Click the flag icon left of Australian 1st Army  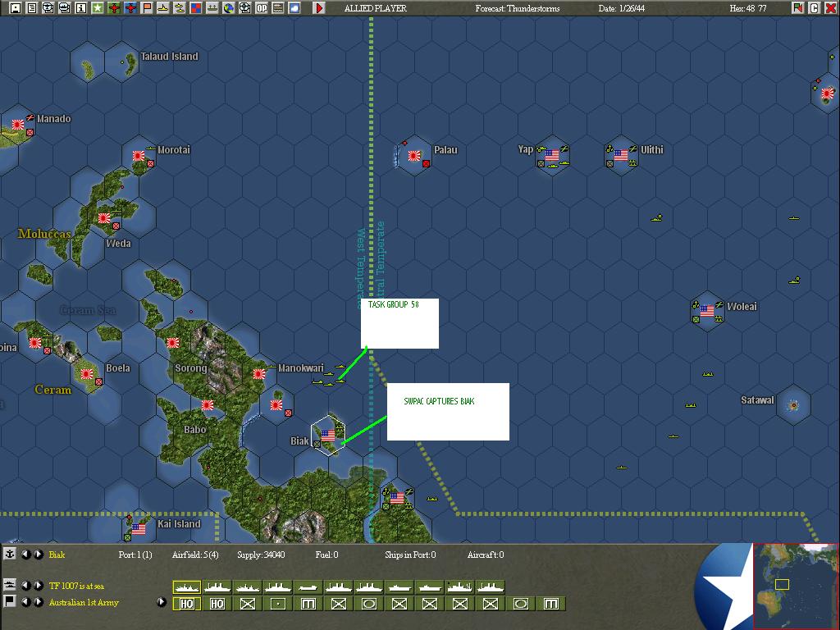(9, 601)
